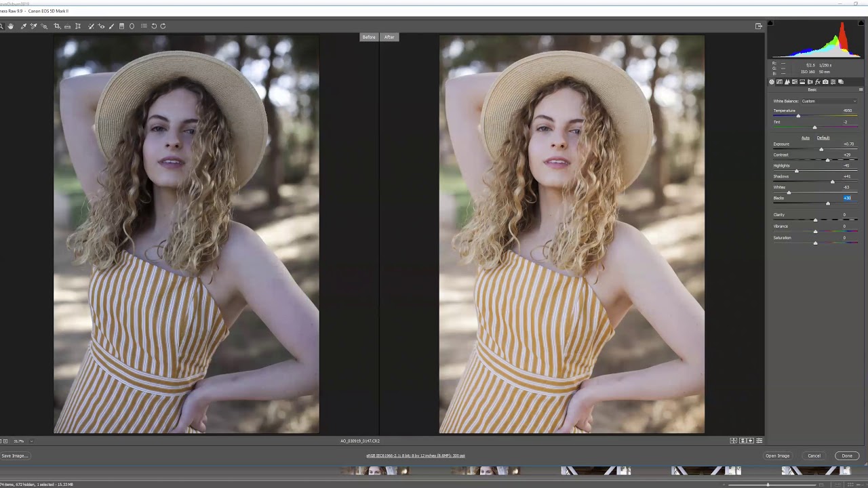Select the Red Eye Removal tool

click(101, 26)
